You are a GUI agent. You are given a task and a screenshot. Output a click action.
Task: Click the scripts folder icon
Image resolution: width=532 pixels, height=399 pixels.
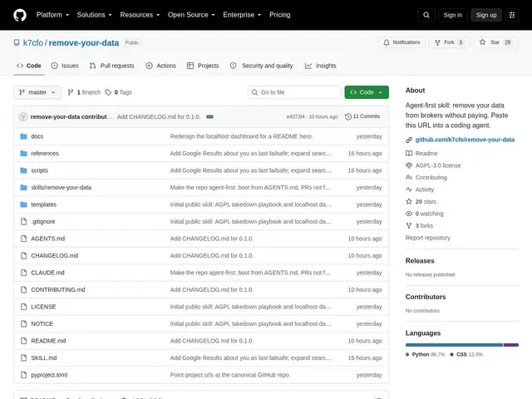coord(23,170)
